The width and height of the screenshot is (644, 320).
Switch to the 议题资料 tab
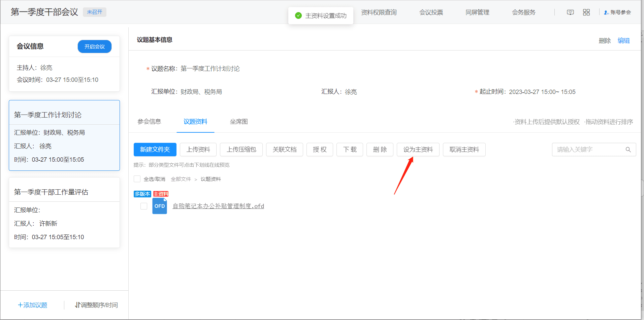pyautogui.click(x=195, y=122)
